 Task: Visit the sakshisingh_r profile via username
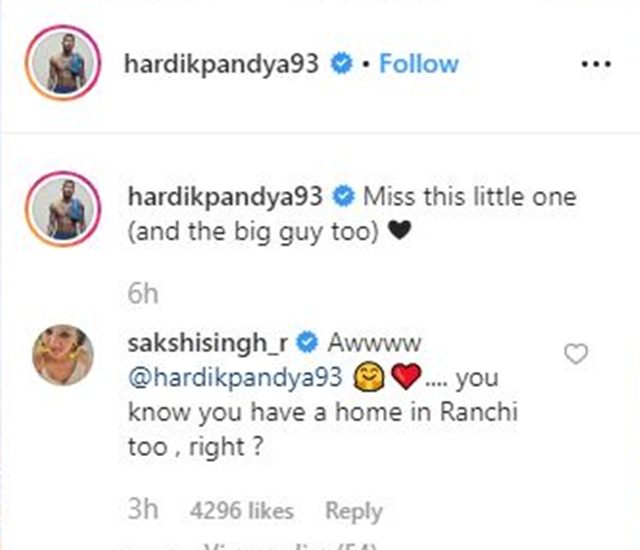pyautogui.click(x=208, y=344)
